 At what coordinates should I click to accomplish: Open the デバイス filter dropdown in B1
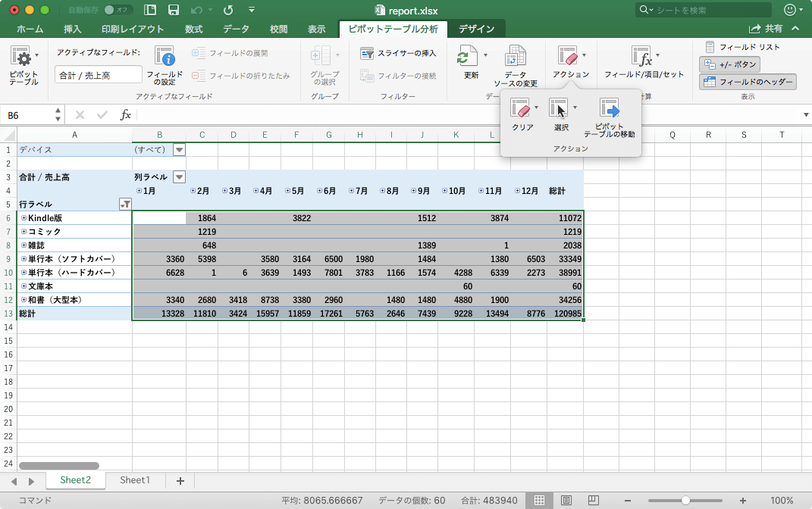tap(179, 150)
